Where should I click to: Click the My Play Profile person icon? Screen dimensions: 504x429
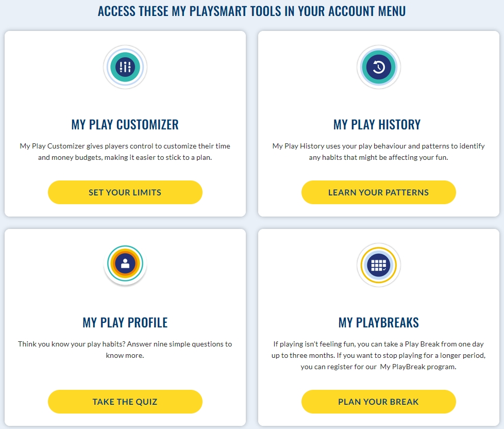(125, 263)
